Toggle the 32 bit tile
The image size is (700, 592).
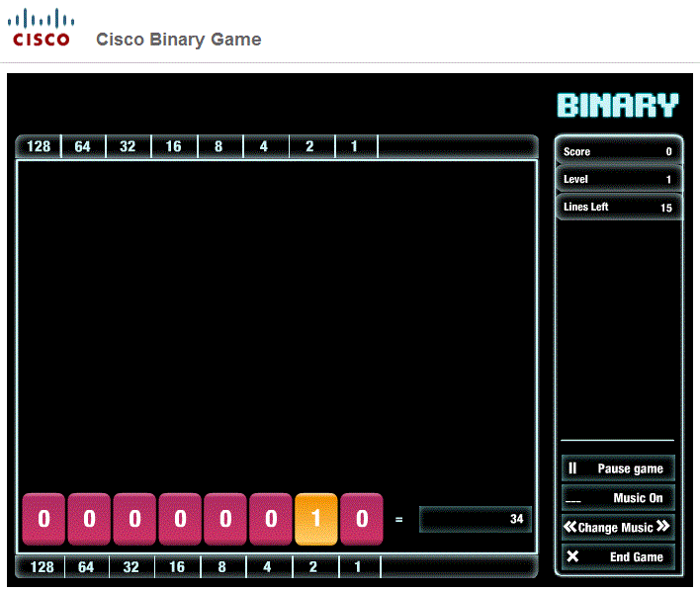134,519
